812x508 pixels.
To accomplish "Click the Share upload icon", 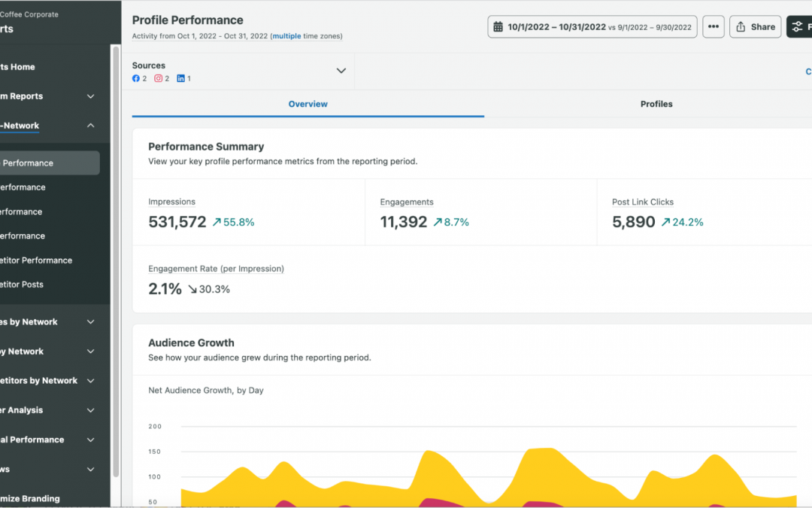I will 741,27.
